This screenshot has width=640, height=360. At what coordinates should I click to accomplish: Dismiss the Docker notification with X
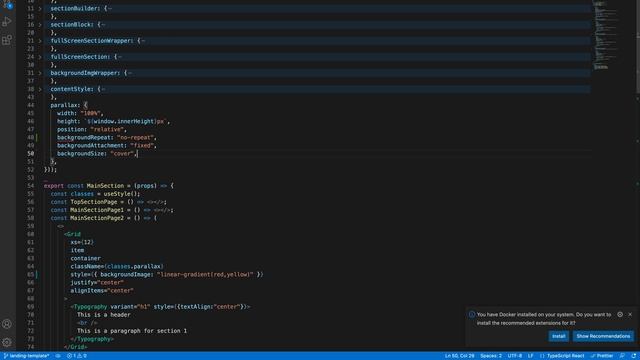click(x=630, y=314)
